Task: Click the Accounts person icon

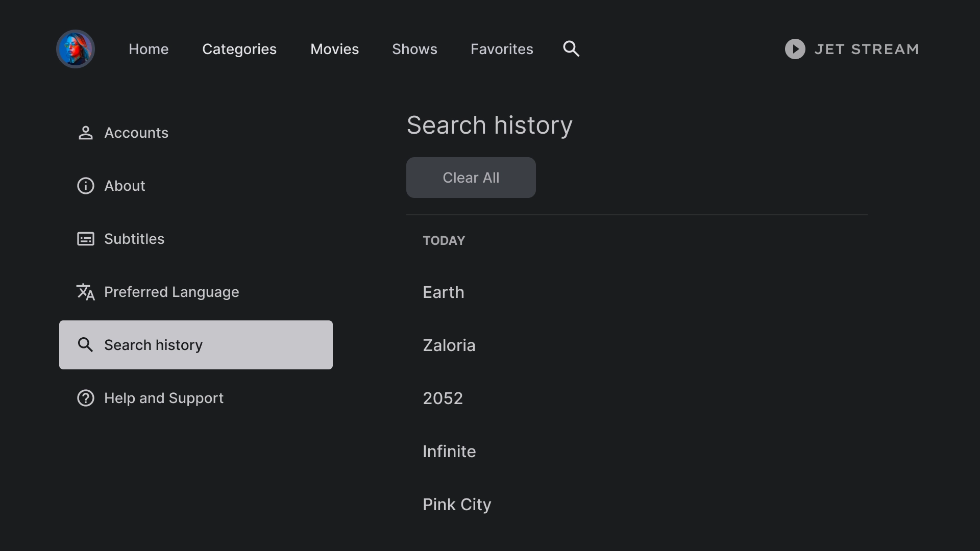Action: click(85, 133)
